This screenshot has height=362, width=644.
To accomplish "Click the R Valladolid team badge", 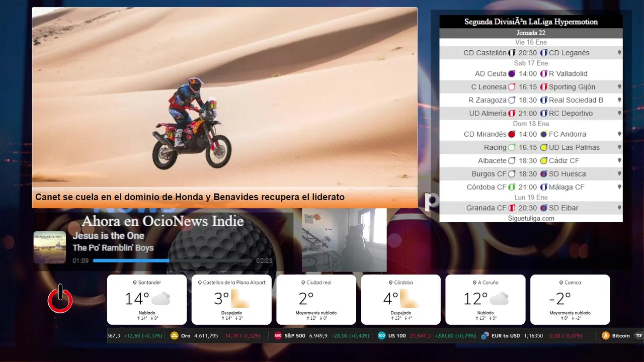I will [544, 73].
